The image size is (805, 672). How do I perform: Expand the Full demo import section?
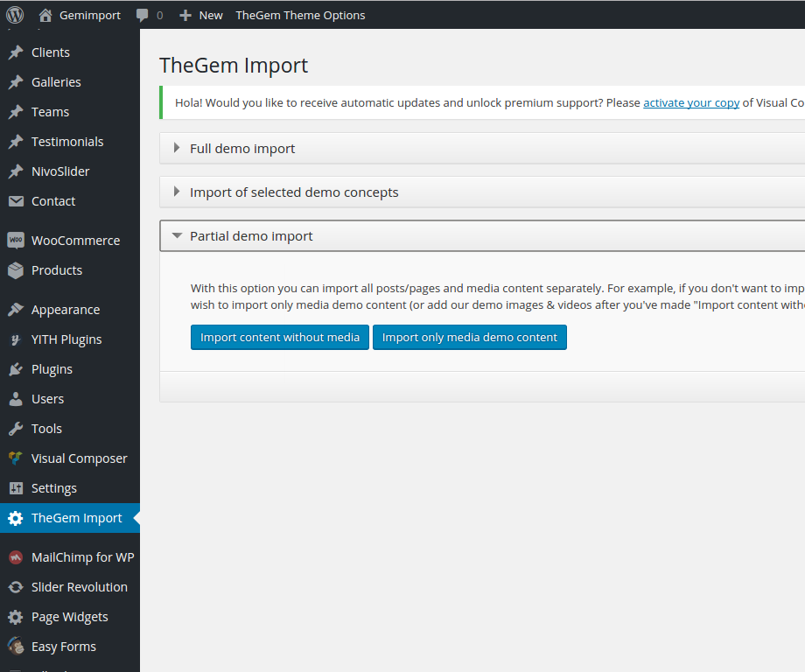[x=242, y=149]
